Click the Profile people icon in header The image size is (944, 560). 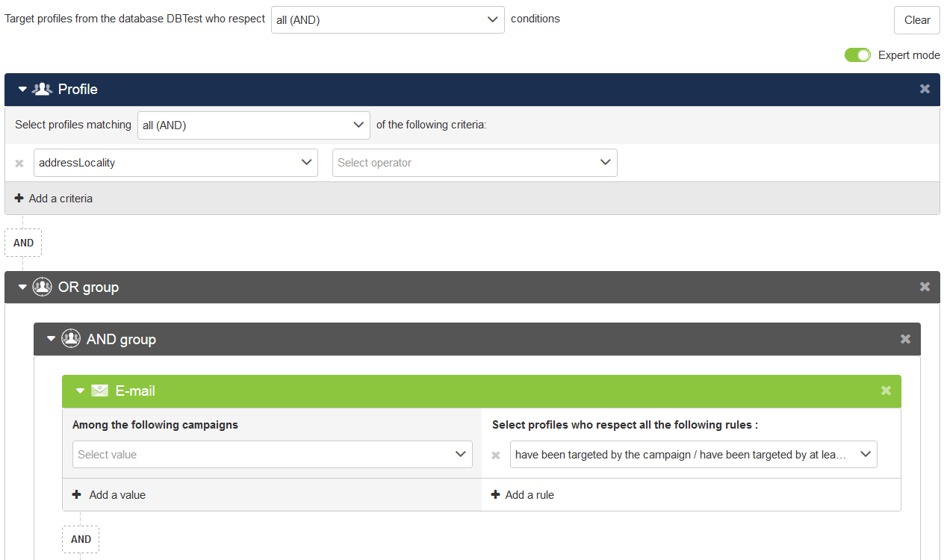(x=43, y=89)
